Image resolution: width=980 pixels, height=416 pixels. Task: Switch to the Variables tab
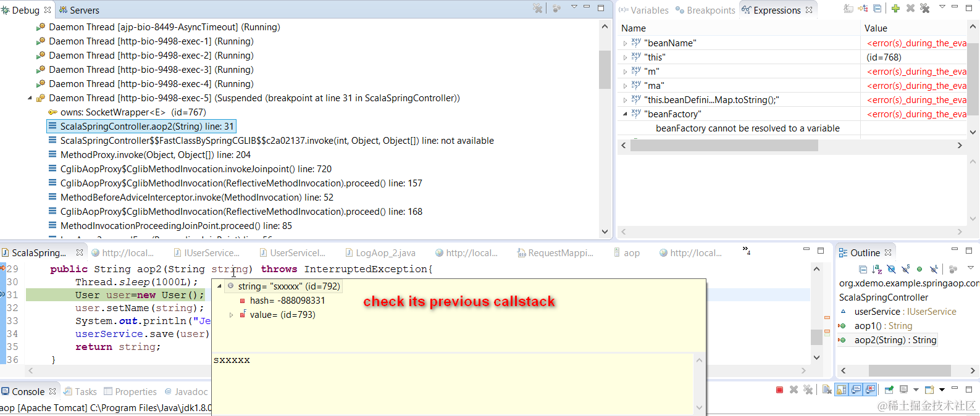coord(643,10)
